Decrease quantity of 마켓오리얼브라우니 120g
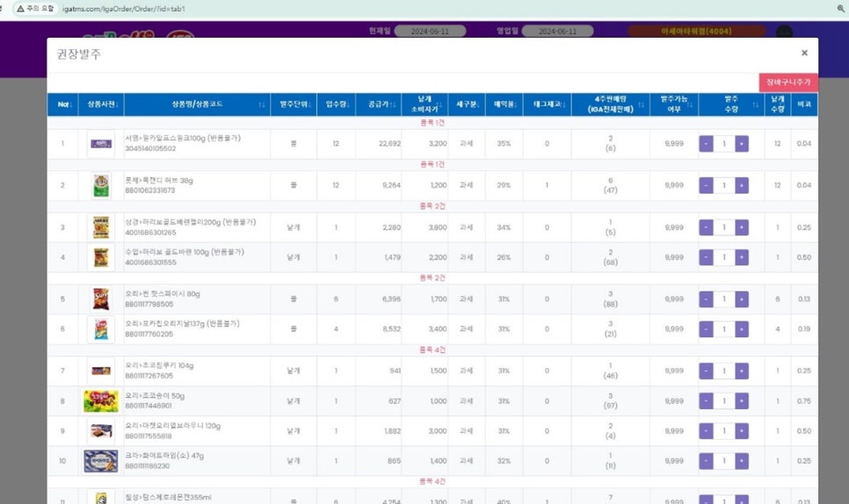 coord(706,431)
